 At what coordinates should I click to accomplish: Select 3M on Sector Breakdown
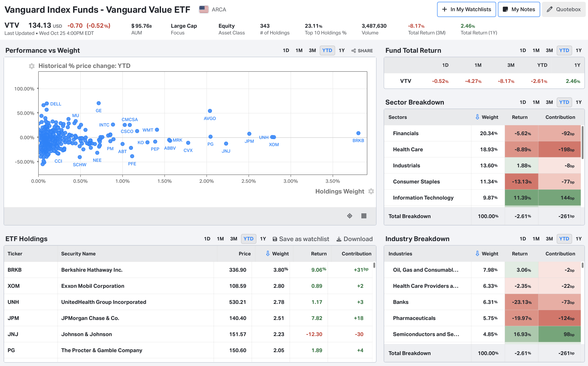[549, 102]
